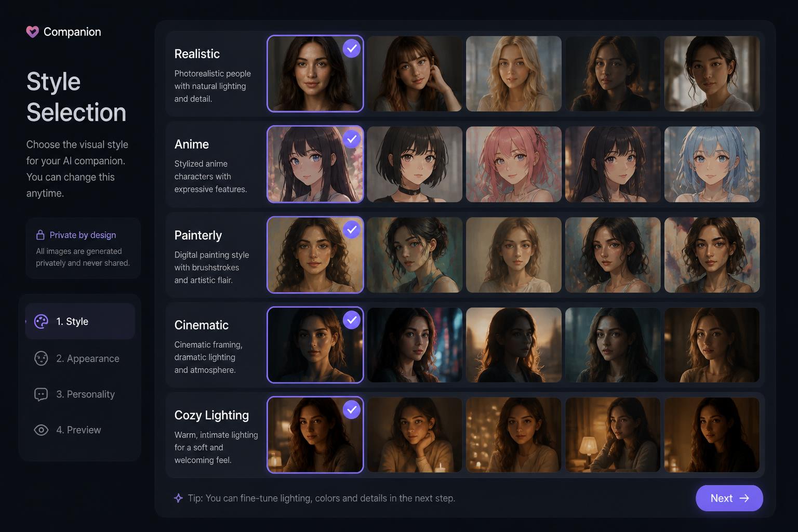The height and width of the screenshot is (532, 798).
Task: Click the Private by design label
Action: pos(83,235)
